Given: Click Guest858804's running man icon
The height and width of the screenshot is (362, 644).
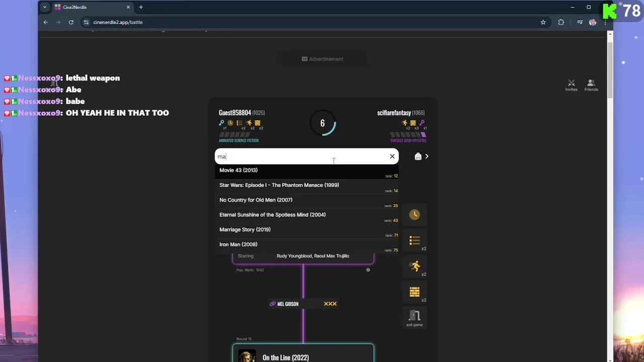Looking at the screenshot, I should click(249, 123).
